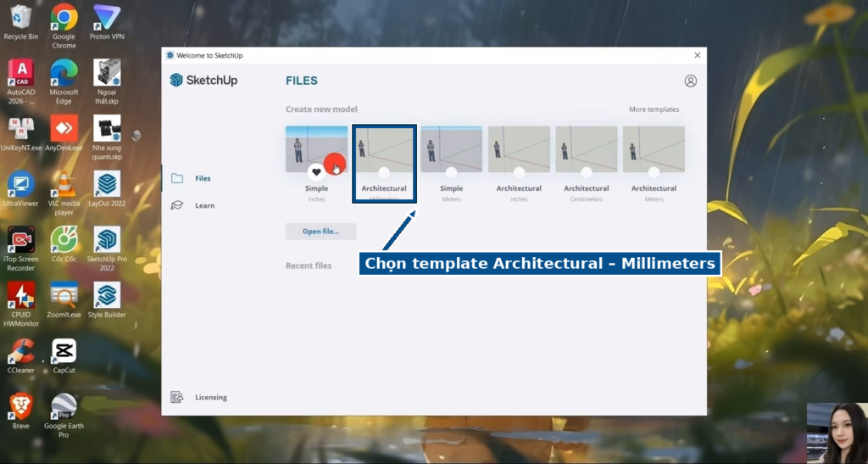
Task: Launch CPUID HWMonitor desktop shortcut
Action: 21,304
